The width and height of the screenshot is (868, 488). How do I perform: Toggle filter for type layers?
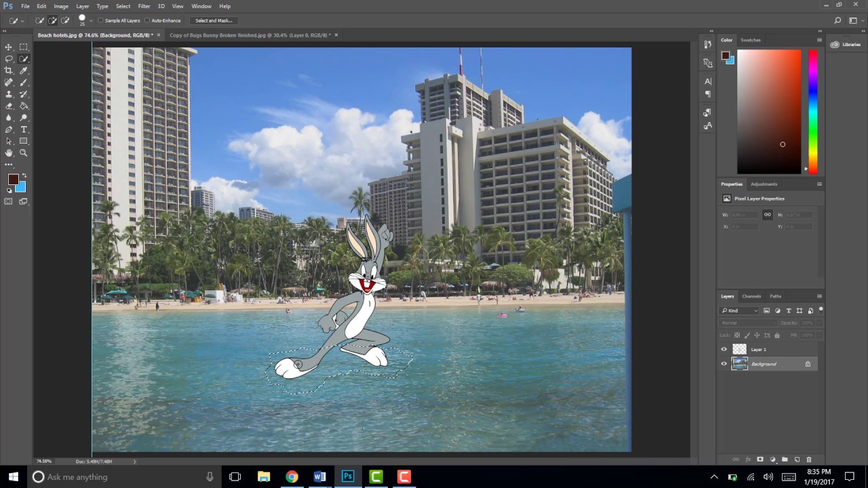pyautogui.click(x=789, y=310)
